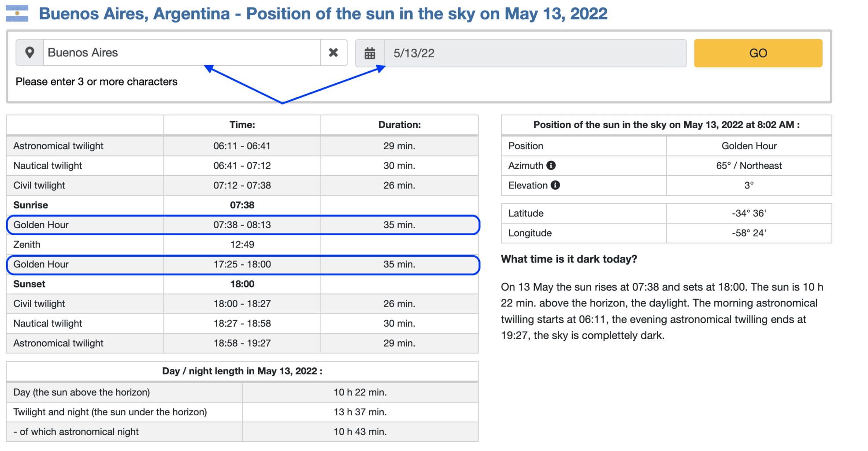This screenshot has width=868, height=451.
Task: Select the morning Golden Hour row
Action: [243, 225]
